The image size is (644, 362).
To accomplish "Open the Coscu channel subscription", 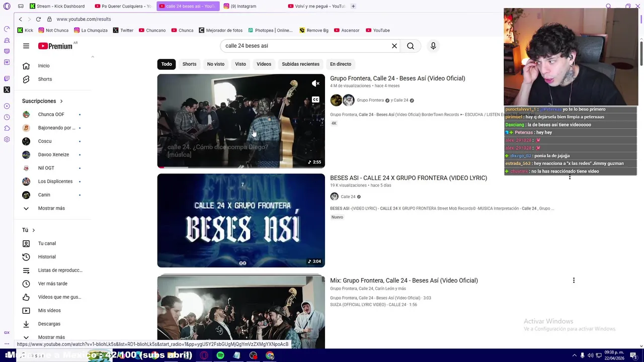I will tap(52, 141).
